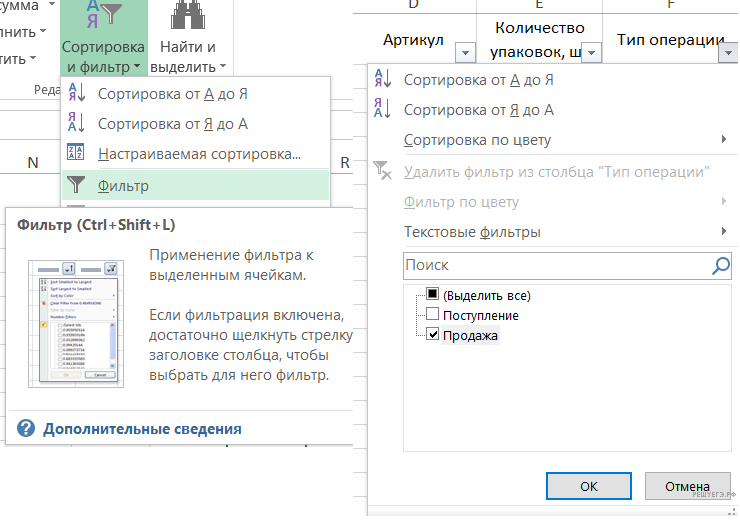Open filter dropdown for Количество упаковок column
Viewport: 740px width, 521px height.
pyautogui.click(x=592, y=53)
